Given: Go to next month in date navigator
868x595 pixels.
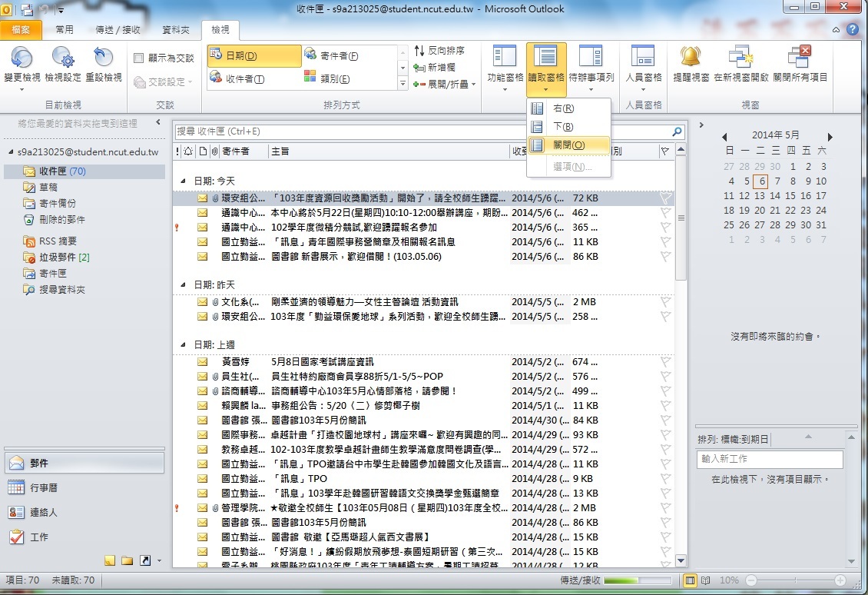Looking at the screenshot, I should [830, 136].
